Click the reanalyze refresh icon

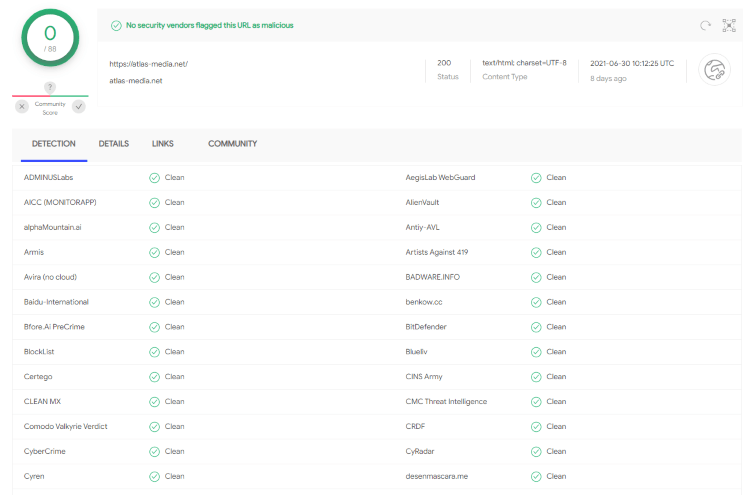click(705, 25)
